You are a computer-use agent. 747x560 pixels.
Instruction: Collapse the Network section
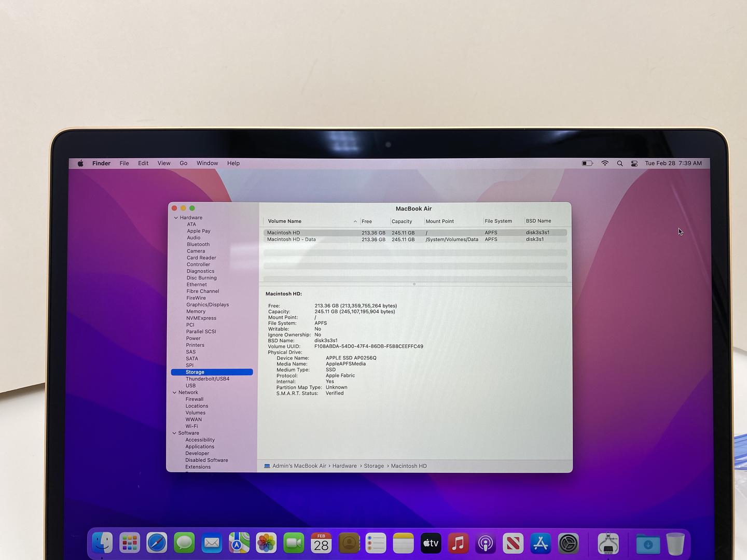click(174, 393)
